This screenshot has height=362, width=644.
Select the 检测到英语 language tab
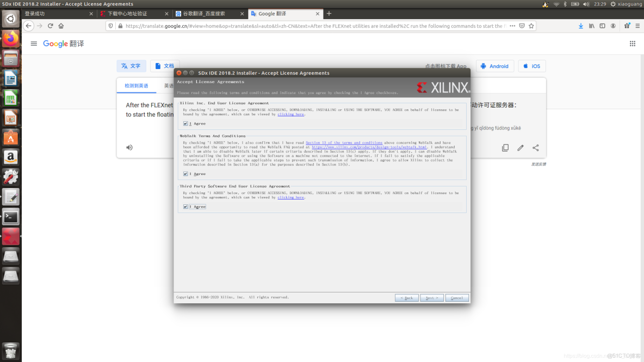point(137,86)
